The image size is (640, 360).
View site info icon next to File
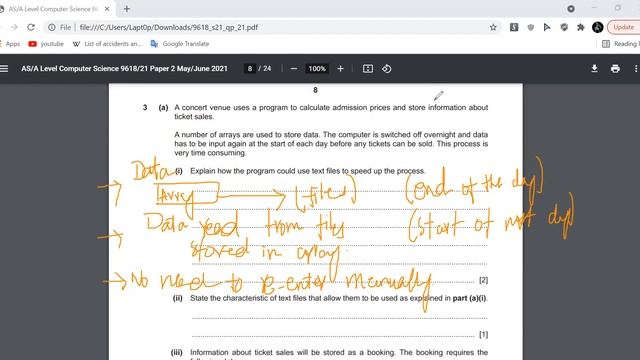point(52,27)
